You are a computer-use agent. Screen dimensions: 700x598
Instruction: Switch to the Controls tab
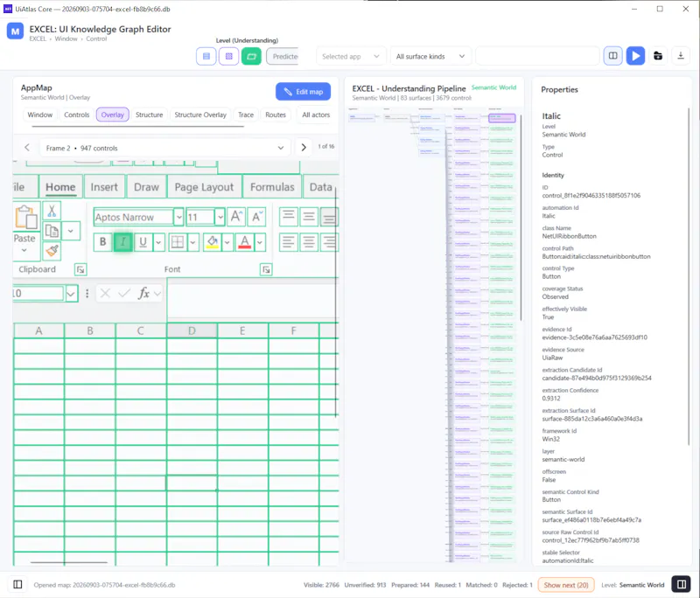[76, 115]
